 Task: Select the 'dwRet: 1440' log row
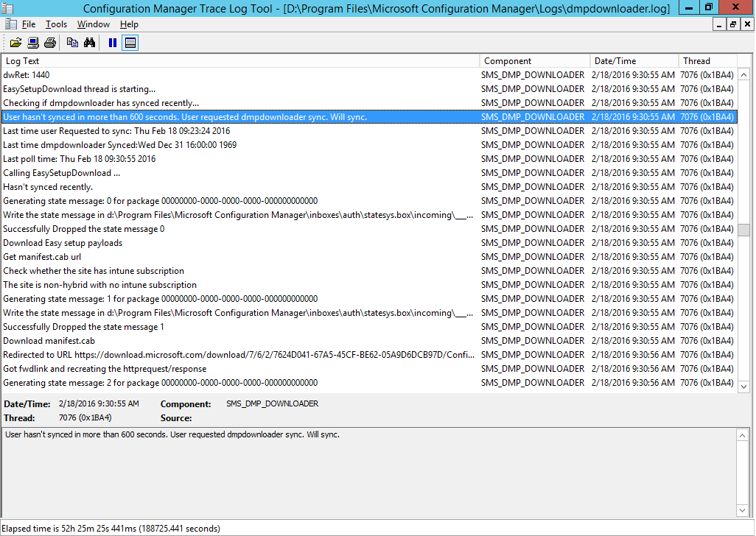[369, 75]
